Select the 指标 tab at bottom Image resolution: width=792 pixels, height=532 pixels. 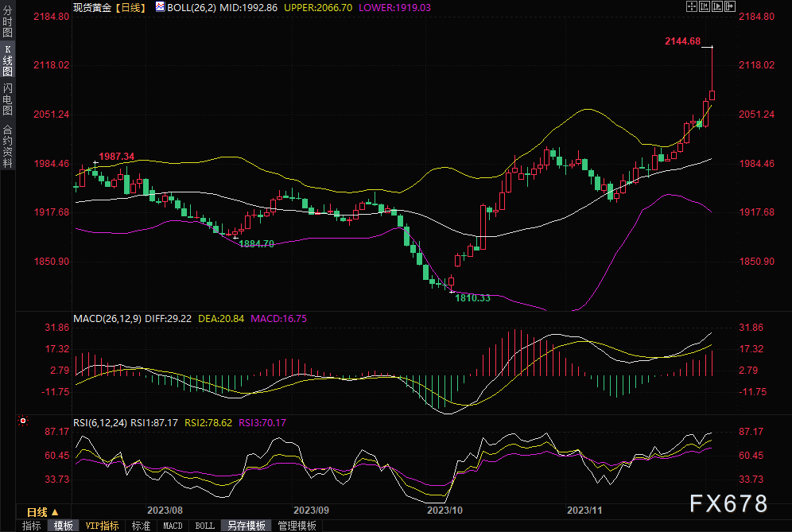pyautogui.click(x=32, y=526)
